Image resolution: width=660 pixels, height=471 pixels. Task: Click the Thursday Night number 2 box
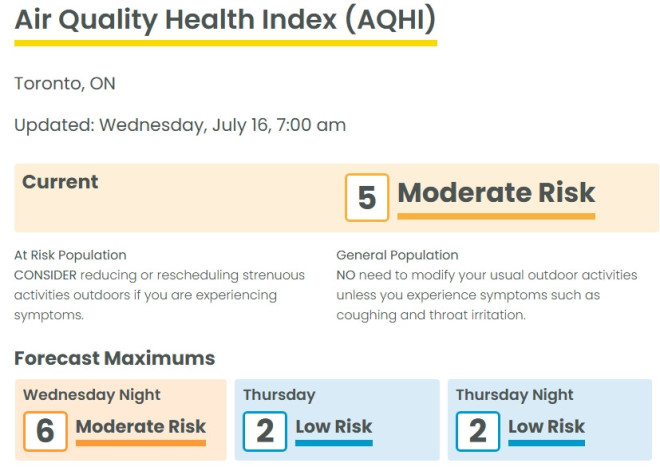click(x=477, y=430)
